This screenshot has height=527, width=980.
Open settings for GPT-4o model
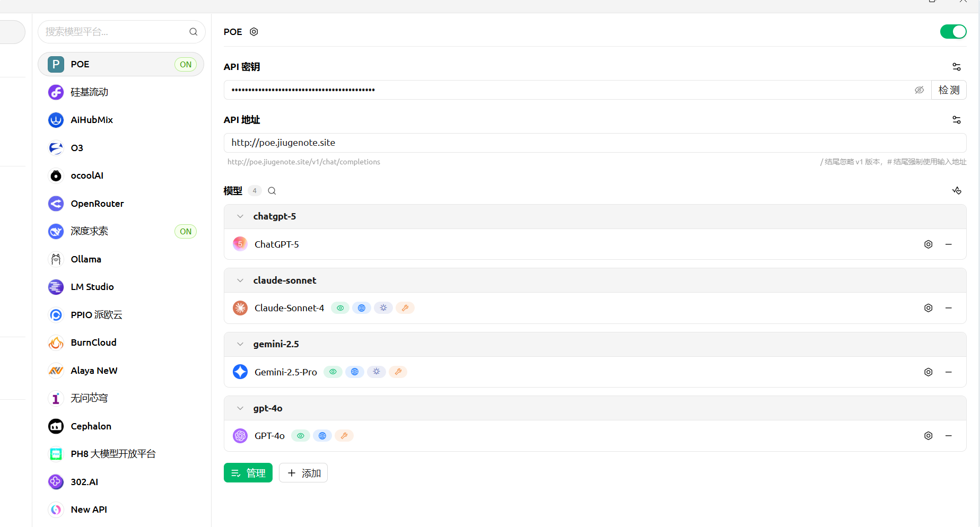(x=928, y=436)
